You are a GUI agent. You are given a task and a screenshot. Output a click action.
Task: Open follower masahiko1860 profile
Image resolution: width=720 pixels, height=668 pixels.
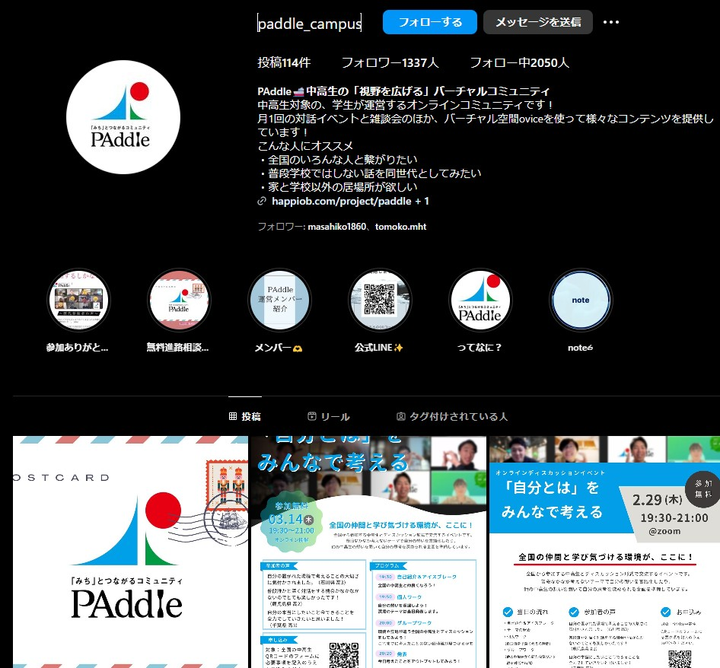pos(337,227)
